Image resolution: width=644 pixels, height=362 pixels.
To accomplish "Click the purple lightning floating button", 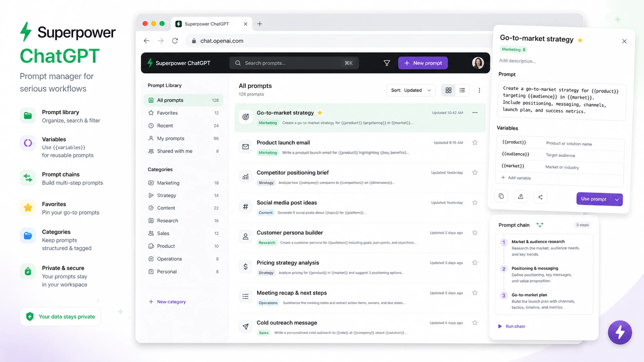I will tap(620, 332).
